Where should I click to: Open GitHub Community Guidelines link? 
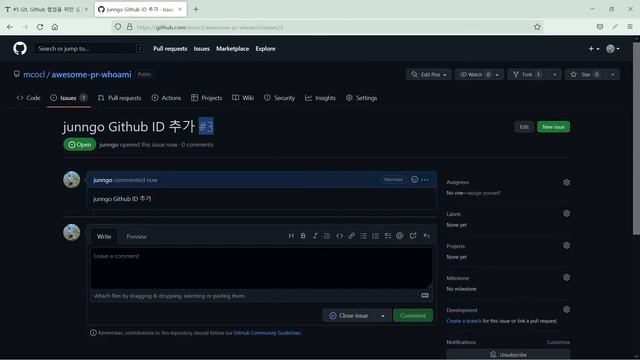(x=267, y=333)
